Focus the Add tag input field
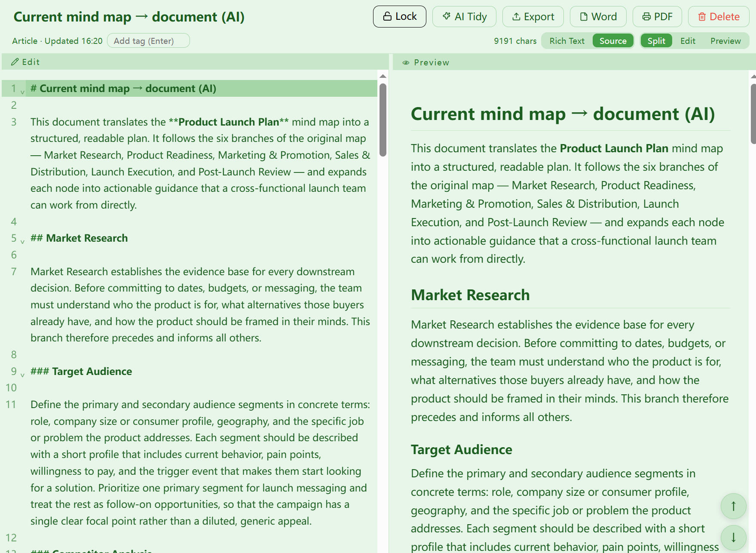The height and width of the screenshot is (553, 756). click(148, 41)
